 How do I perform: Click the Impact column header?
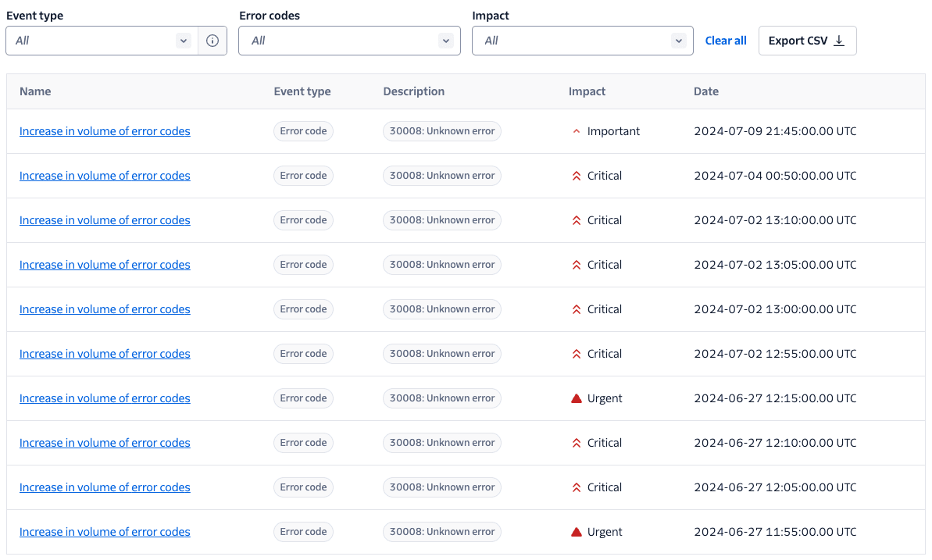tap(587, 91)
